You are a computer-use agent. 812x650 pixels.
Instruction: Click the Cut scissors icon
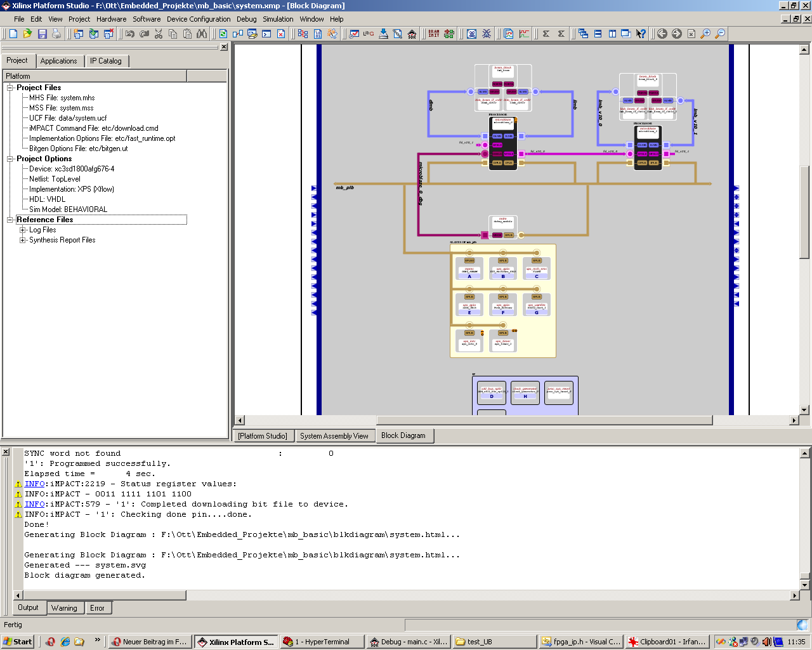click(159, 34)
